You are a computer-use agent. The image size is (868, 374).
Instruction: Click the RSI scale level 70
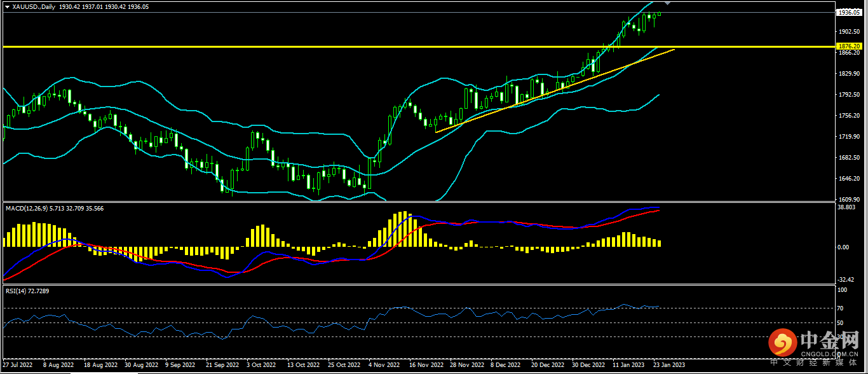point(839,308)
